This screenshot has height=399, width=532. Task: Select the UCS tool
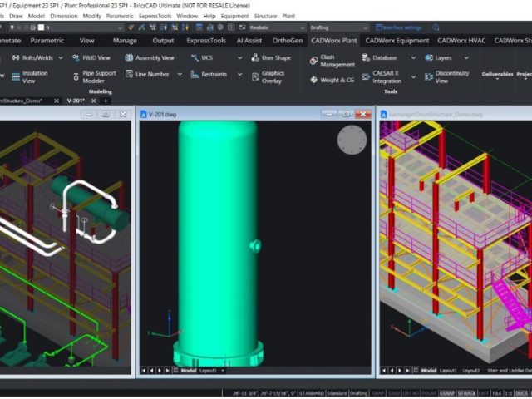click(x=202, y=57)
